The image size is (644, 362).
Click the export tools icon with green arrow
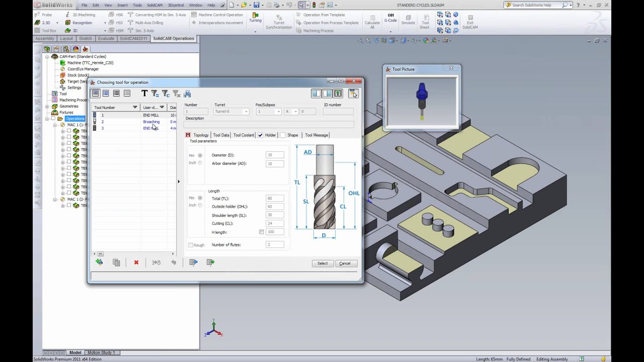point(210,262)
